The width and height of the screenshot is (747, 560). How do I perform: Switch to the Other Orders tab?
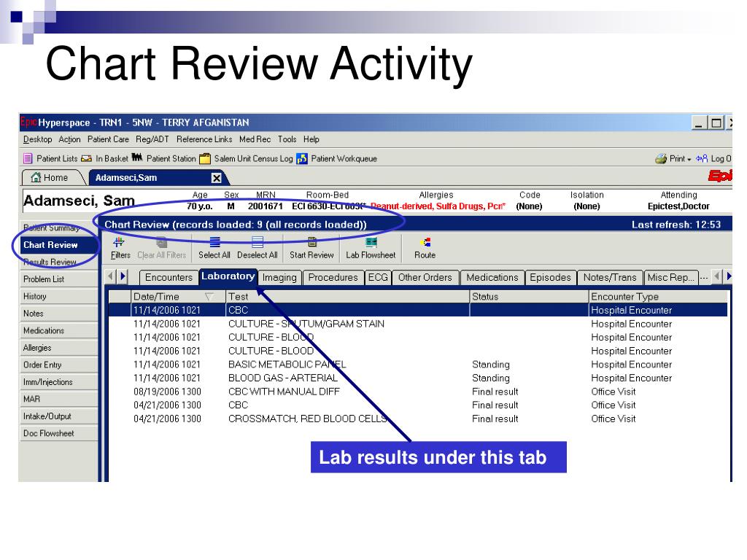point(425,278)
